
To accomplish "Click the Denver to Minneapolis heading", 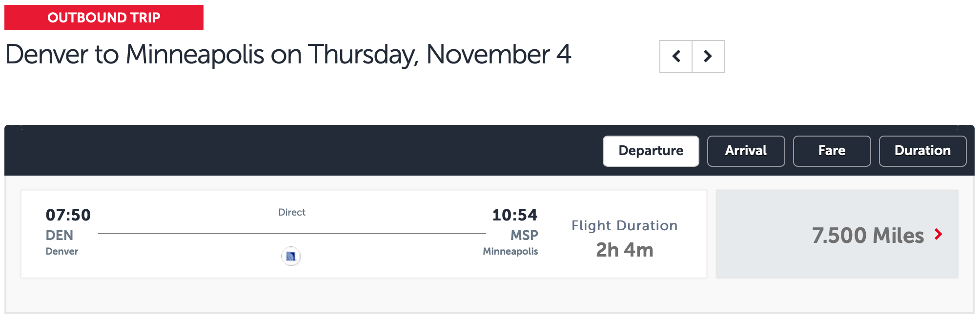I will pos(289,55).
